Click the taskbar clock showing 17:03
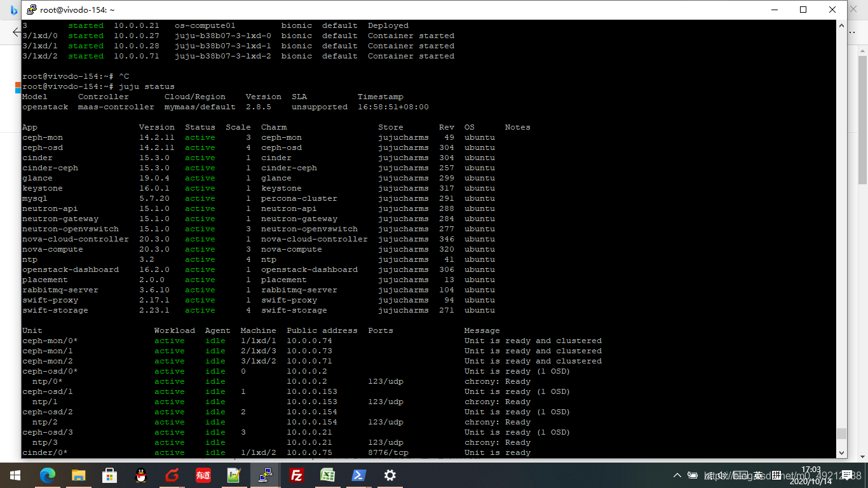Image resolution: width=868 pixels, height=488 pixels. (811, 475)
